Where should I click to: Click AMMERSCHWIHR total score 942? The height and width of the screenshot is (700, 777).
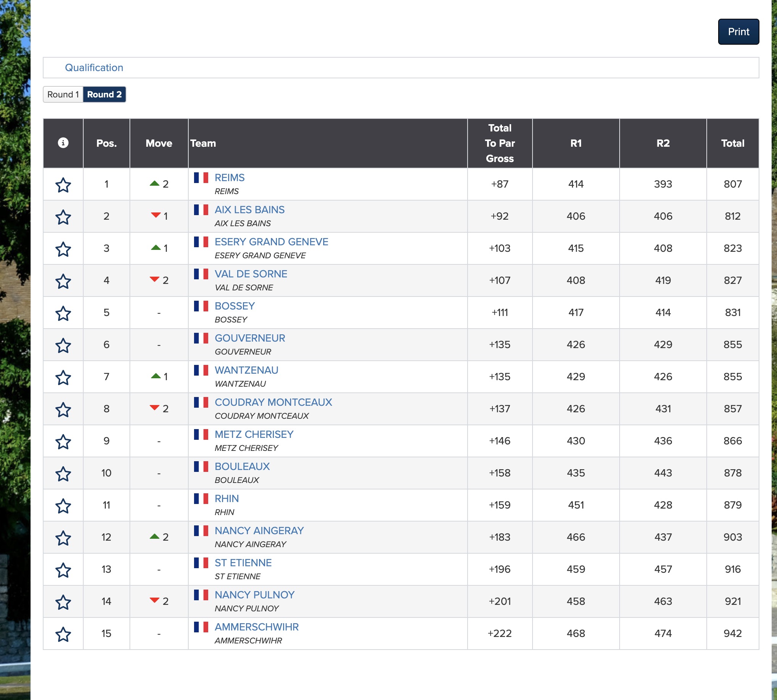click(733, 634)
